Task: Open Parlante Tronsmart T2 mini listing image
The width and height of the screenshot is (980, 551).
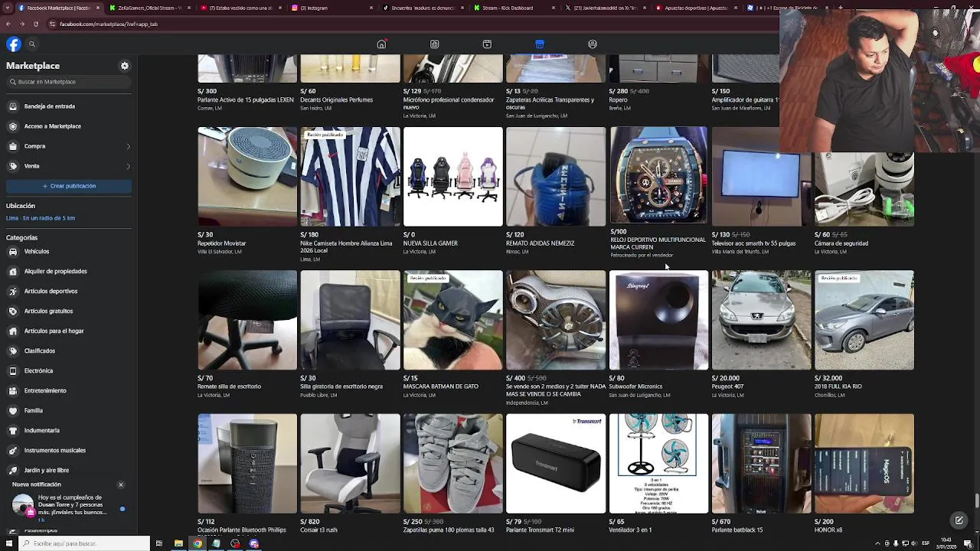Action: click(x=556, y=464)
